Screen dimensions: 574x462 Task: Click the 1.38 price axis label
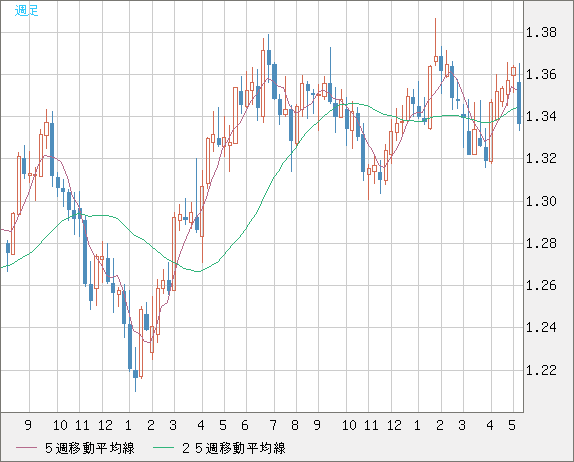(x=541, y=33)
